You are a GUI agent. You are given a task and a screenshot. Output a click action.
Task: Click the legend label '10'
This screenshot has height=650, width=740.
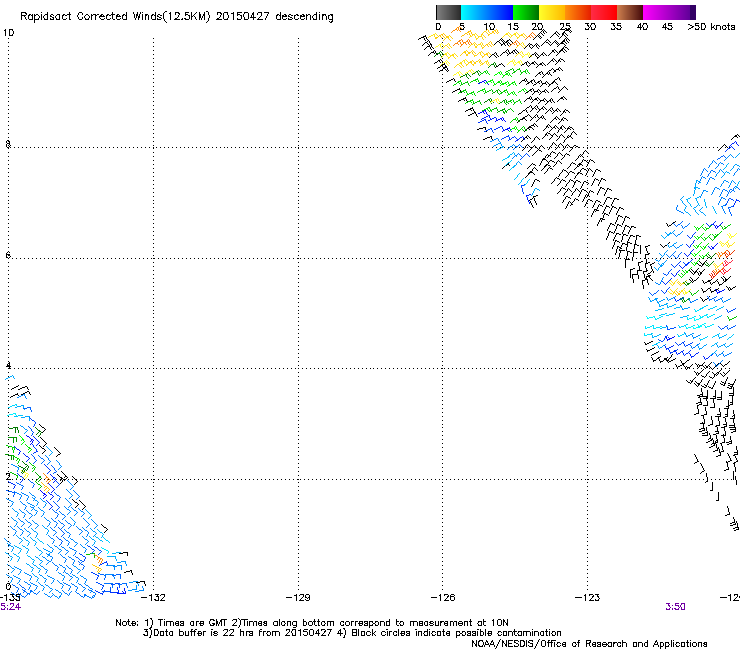click(489, 27)
